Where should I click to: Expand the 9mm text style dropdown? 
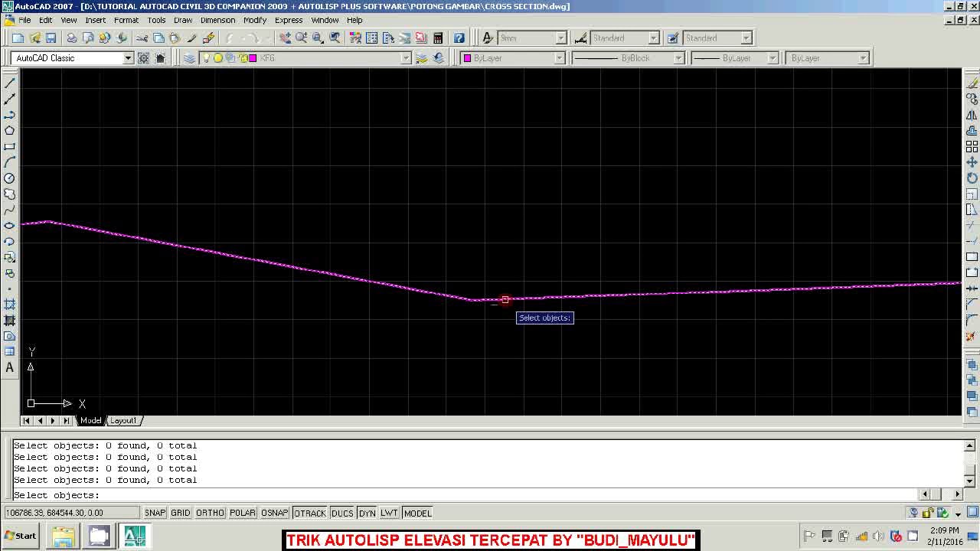click(x=560, y=37)
